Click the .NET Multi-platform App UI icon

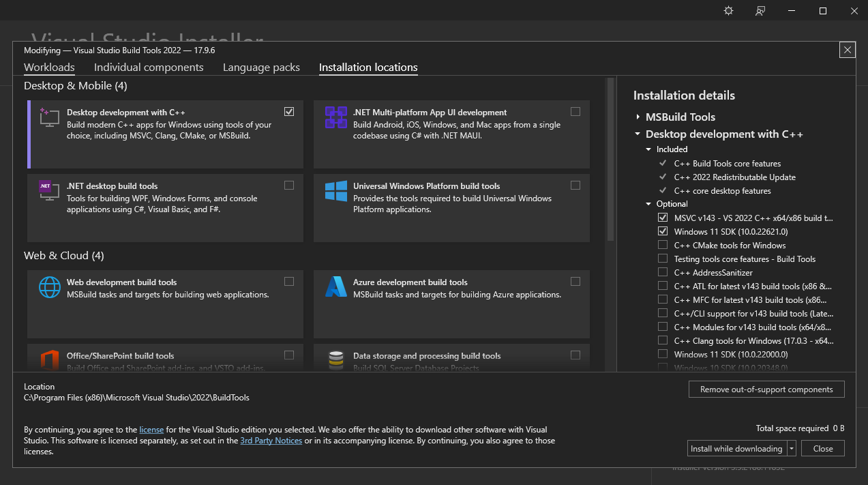pyautogui.click(x=336, y=117)
